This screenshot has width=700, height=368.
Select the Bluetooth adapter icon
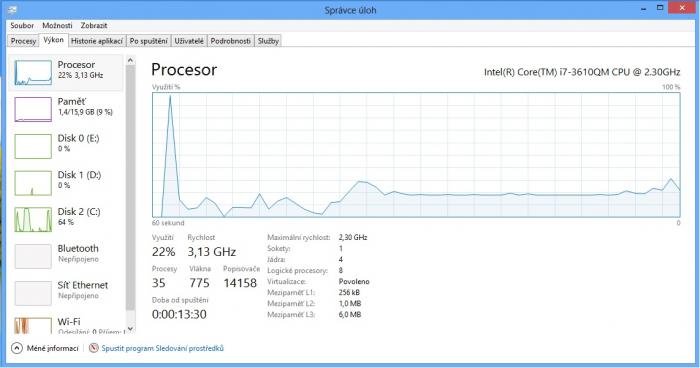(33, 256)
